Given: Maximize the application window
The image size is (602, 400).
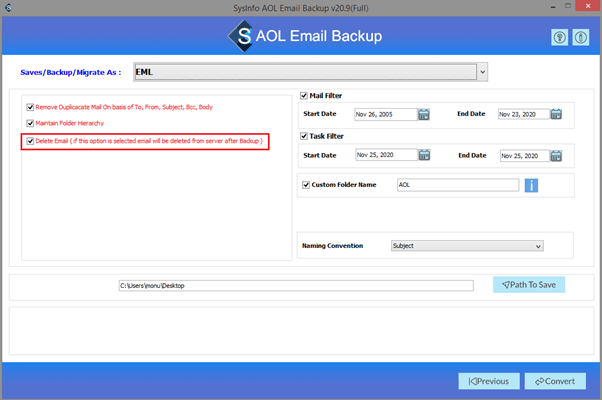Looking at the screenshot, I should pos(568,6).
